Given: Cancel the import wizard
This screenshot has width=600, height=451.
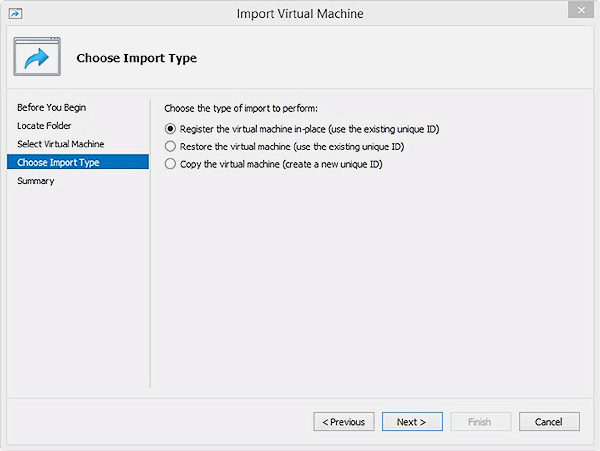Looking at the screenshot, I should (549, 422).
